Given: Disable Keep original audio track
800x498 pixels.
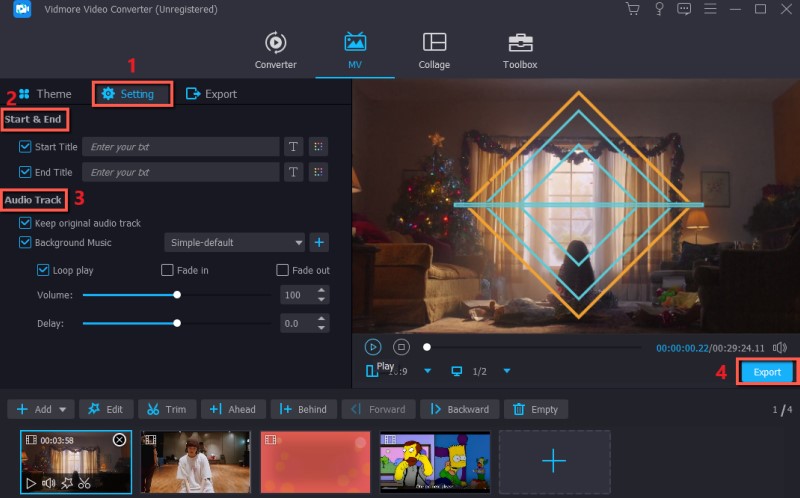Looking at the screenshot, I should [x=25, y=223].
